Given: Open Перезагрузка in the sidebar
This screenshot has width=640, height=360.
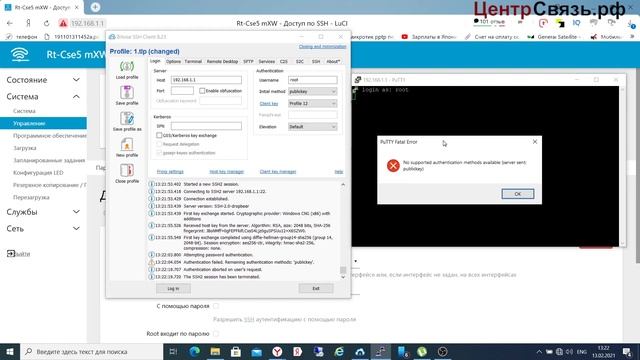Looking at the screenshot, I should [x=31, y=197].
